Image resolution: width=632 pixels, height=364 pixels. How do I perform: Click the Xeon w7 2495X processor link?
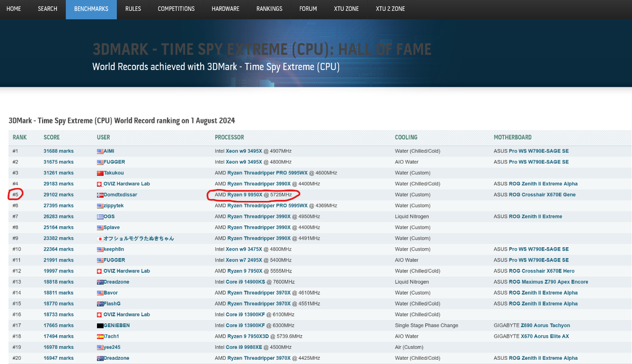point(244,260)
